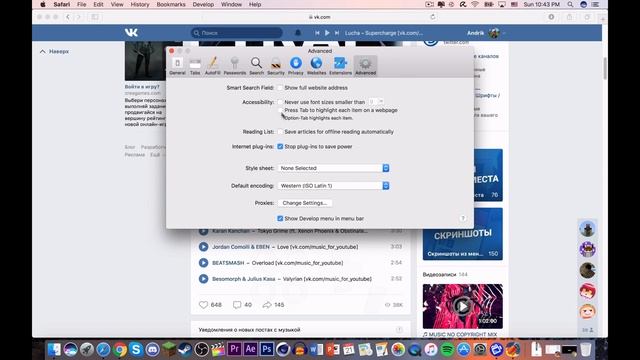Play track Jordan Comolli & EBEN – Love
The height and width of the screenshot is (360, 640).
pyautogui.click(x=203, y=247)
